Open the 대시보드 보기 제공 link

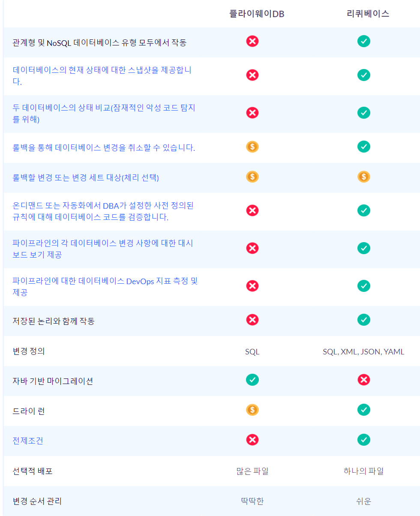coord(102,243)
